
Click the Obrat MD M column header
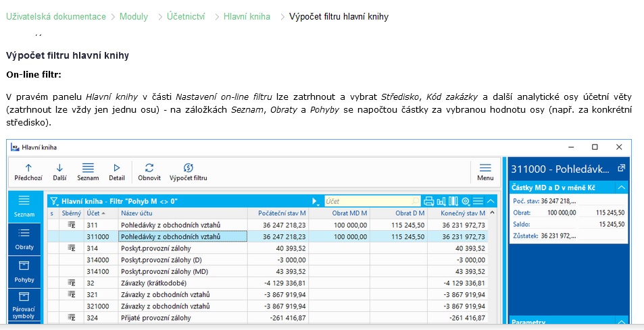point(339,213)
